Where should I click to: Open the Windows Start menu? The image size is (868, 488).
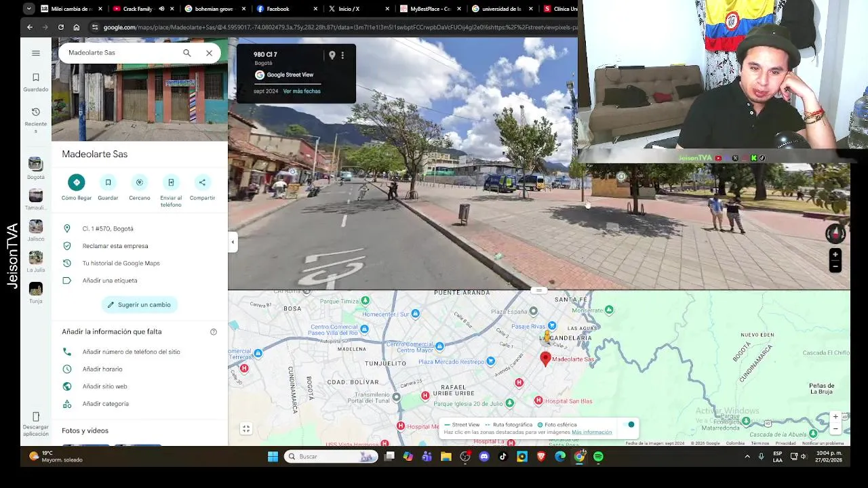(x=273, y=457)
